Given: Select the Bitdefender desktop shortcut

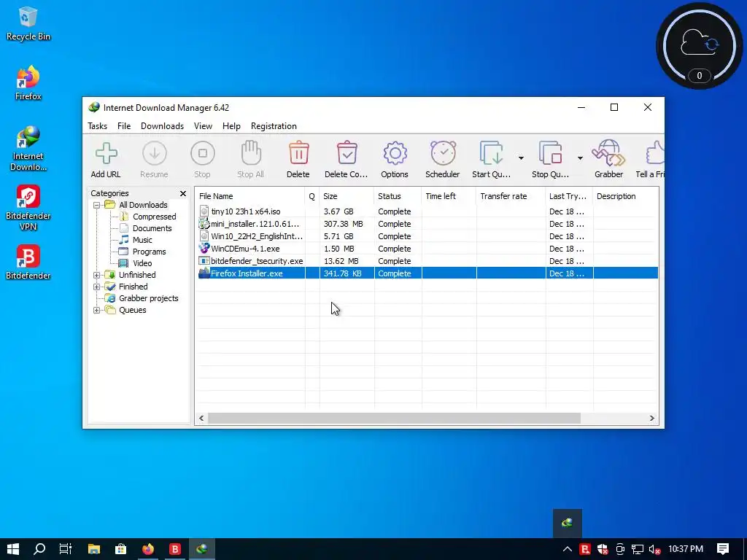Looking at the screenshot, I should click(28, 262).
